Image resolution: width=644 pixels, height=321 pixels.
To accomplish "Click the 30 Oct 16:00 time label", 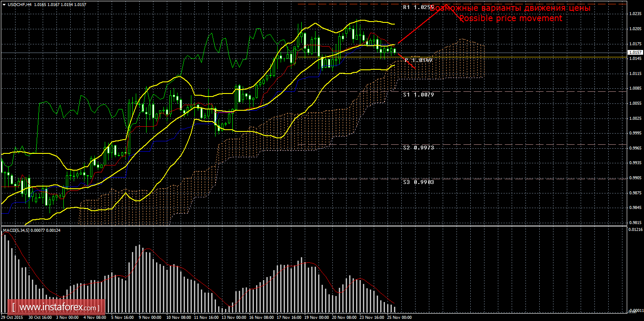I will [x=40, y=318].
